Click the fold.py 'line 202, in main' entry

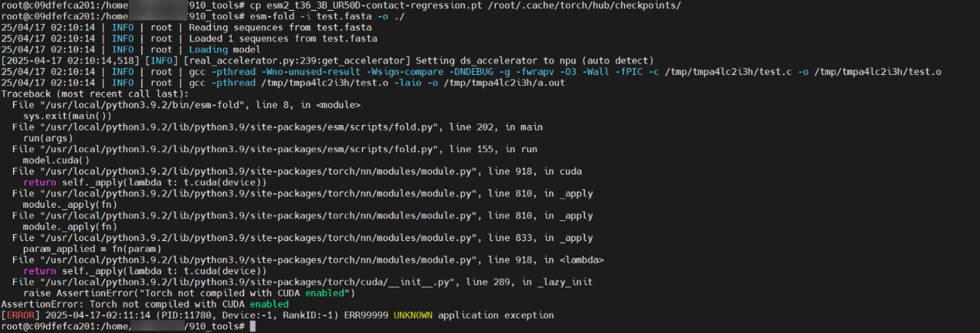[276, 126]
